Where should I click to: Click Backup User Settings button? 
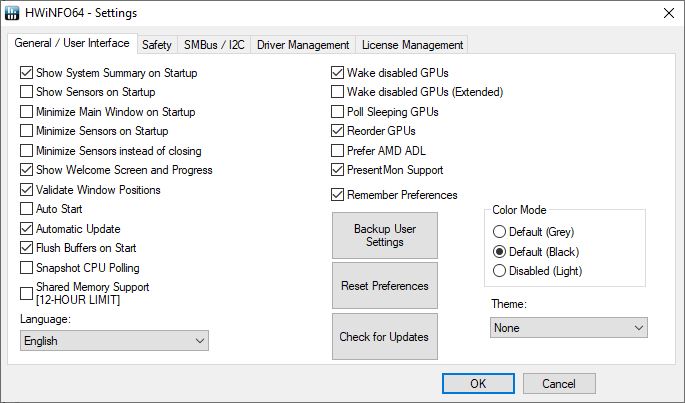pos(385,236)
